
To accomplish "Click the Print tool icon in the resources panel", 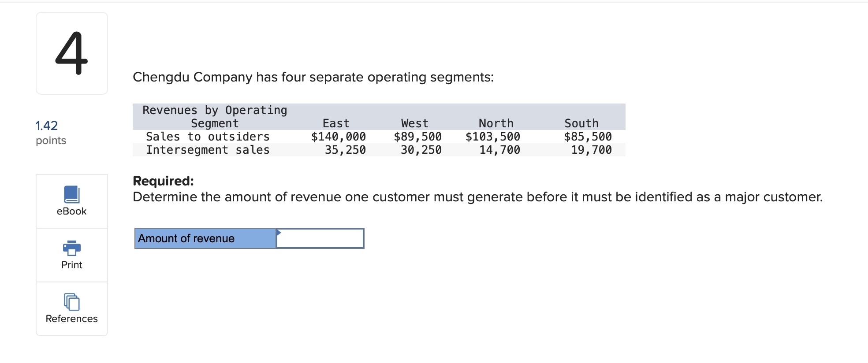I will pyautogui.click(x=71, y=248).
